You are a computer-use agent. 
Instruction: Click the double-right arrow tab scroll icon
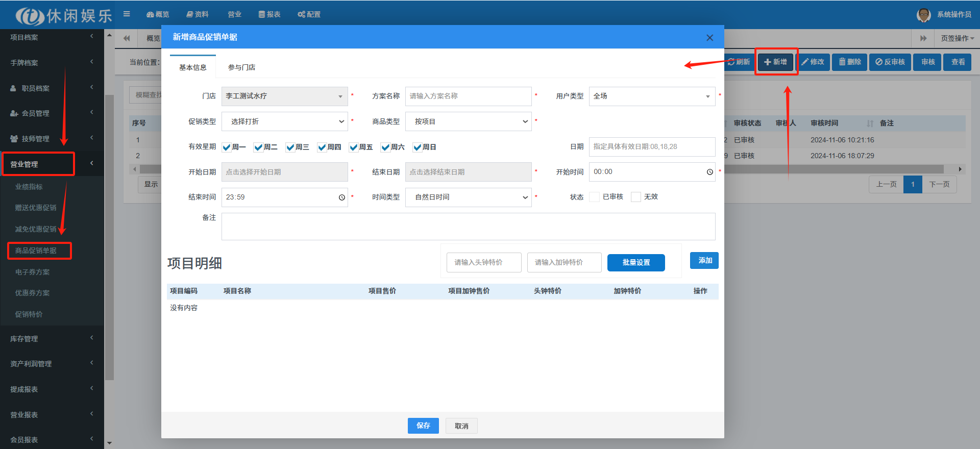coord(923,38)
